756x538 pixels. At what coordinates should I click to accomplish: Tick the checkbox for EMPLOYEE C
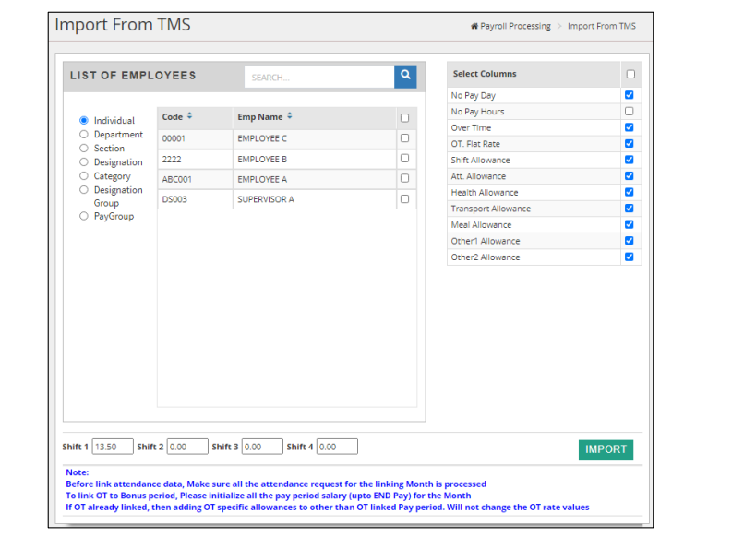[404, 138]
